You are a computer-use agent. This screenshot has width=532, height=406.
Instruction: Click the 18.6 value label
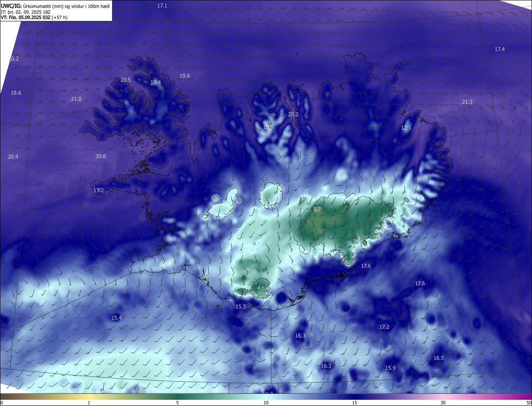pos(16,93)
